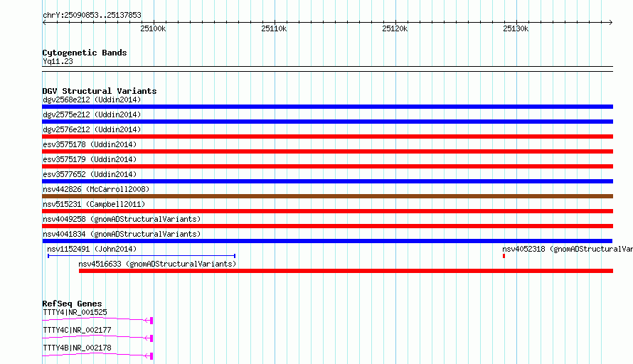Click the DGV Structural Variants track title
This screenshot has height=364, width=633.
100,91
